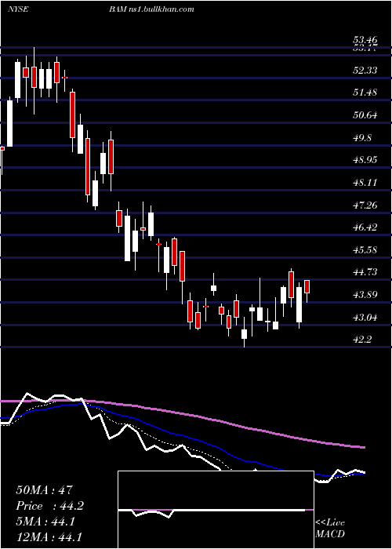
Task: Select the 48.95 price axis label
Action: 365,160
